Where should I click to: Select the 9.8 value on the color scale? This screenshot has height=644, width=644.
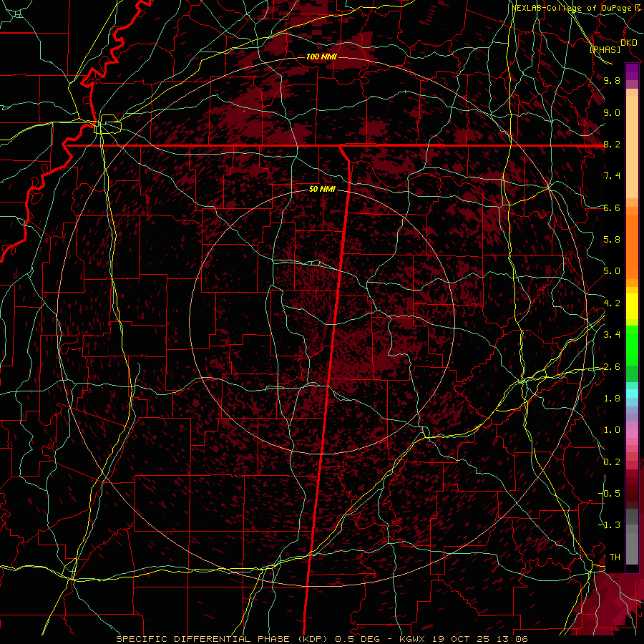click(612, 80)
